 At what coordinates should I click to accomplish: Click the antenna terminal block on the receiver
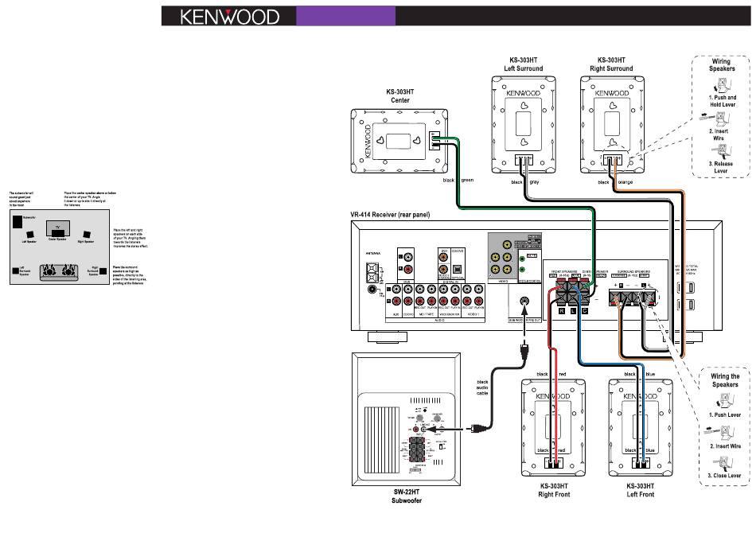pos(372,274)
